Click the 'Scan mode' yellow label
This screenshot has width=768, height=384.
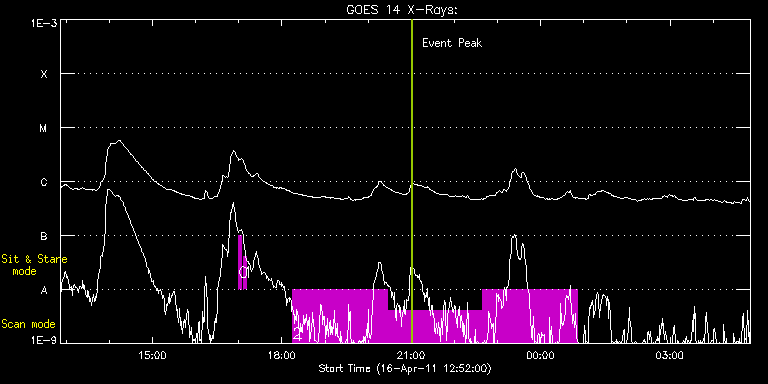click(x=28, y=324)
